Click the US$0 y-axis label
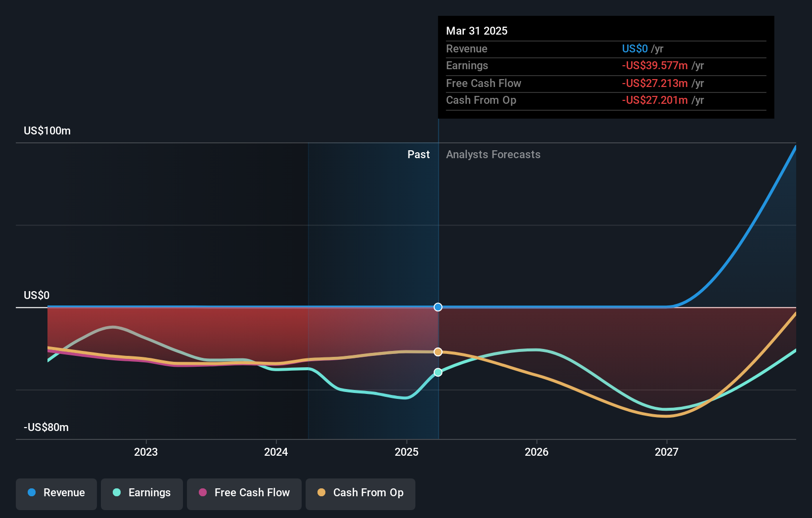812x518 pixels. click(37, 295)
